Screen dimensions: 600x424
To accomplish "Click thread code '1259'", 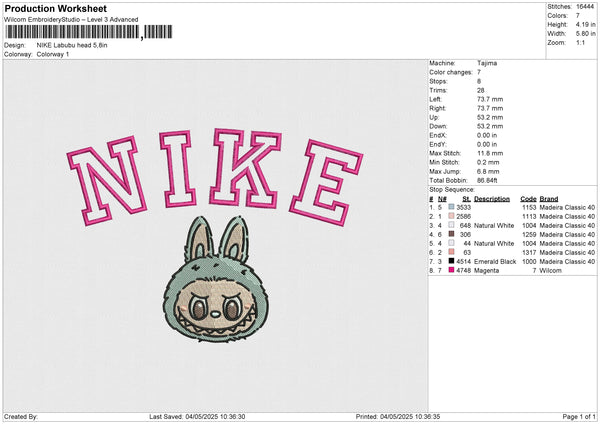I will [x=530, y=234].
